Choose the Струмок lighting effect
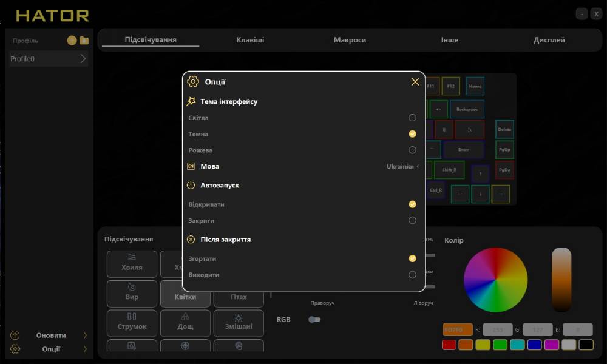The height and width of the screenshot is (364, 607). point(132,323)
